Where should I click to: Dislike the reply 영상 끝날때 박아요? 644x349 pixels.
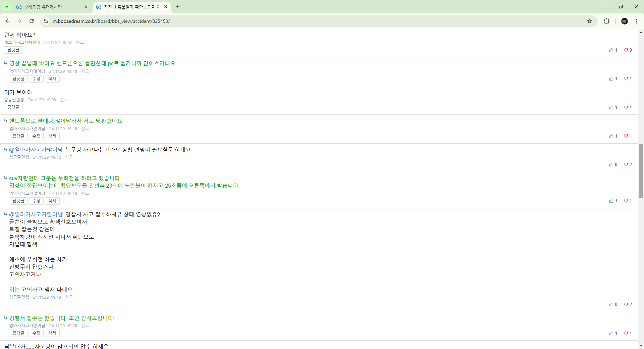[628, 79]
